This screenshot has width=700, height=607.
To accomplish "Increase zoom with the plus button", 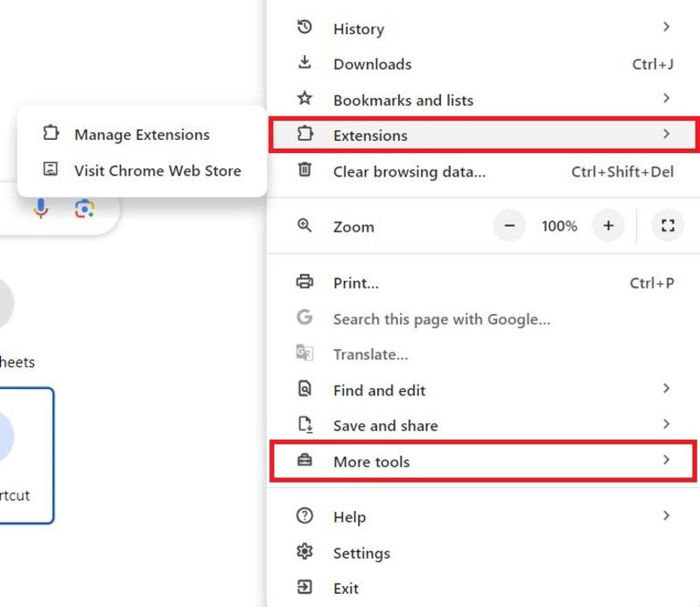I will pyautogui.click(x=608, y=226).
